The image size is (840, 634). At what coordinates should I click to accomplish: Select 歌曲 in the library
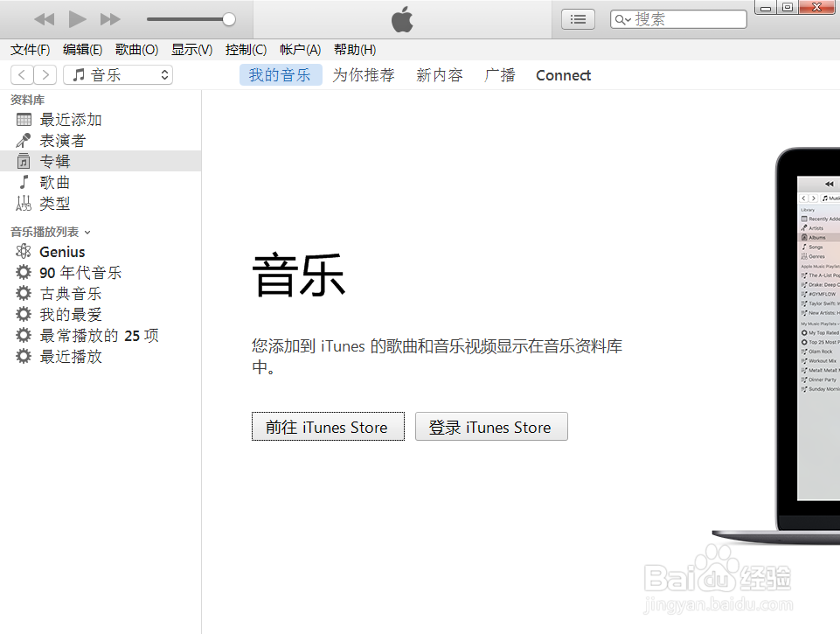pyautogui.click(x=101, y=182)
